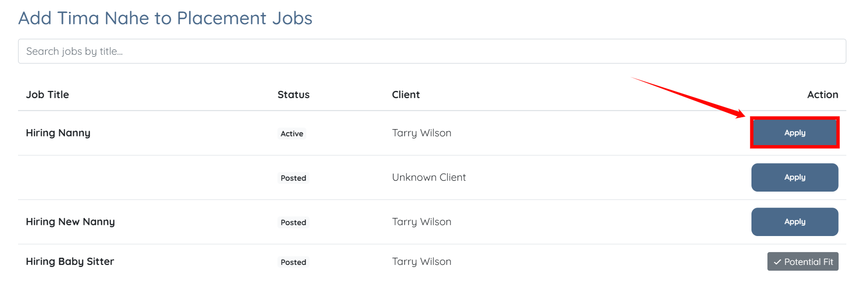Apply to the Hiring New Nanny job
This screenshot has width=868, height=298.
pyautogui.click(x=794, y=222)
